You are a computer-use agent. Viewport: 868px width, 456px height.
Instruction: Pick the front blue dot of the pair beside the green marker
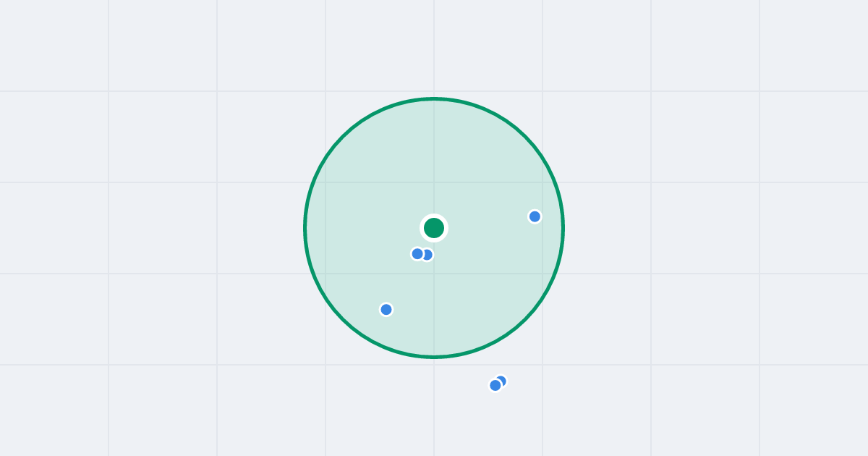pyautogui.click(x=417, y=254)
